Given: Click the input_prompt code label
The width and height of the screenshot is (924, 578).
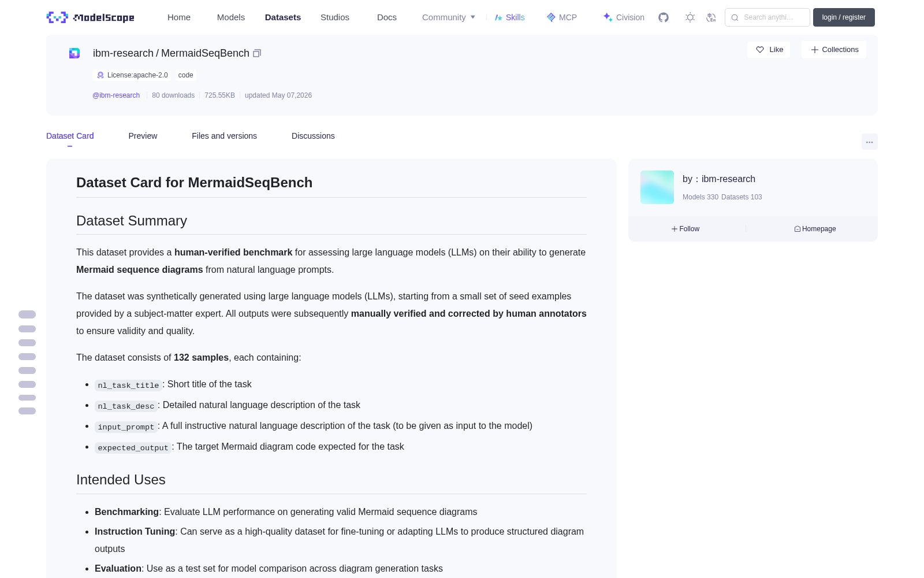Looking at the screenshot, I should (126, 427).
